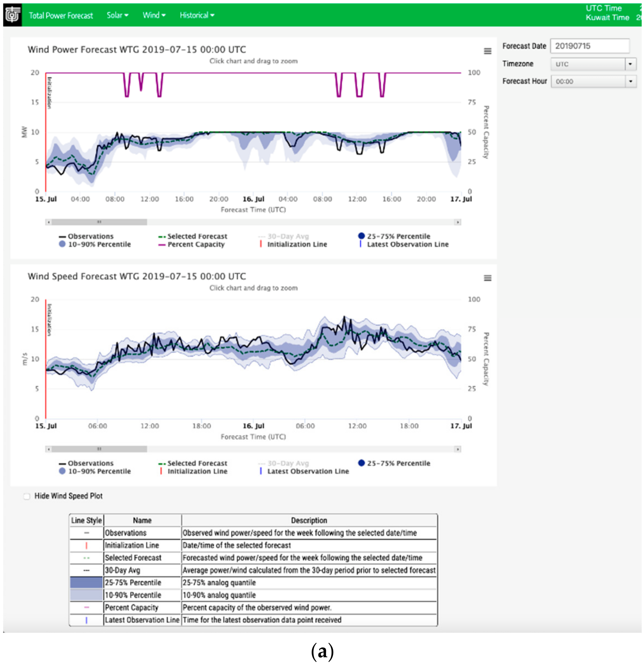Click the Forecast Date input field

(589, 46)
